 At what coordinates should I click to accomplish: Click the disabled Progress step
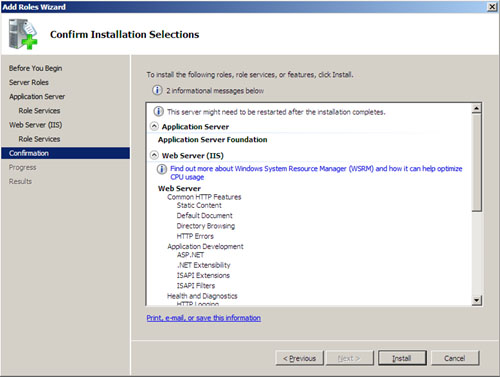(x=22, y=167)
